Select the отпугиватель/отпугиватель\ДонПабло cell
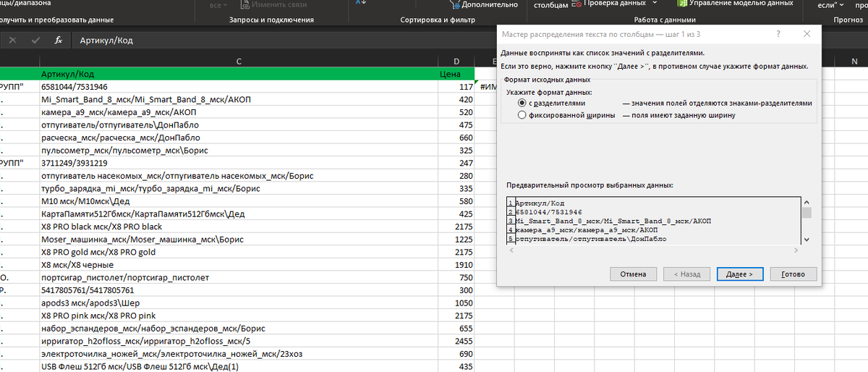Screen dimensions: 868x372 [239, 124]
